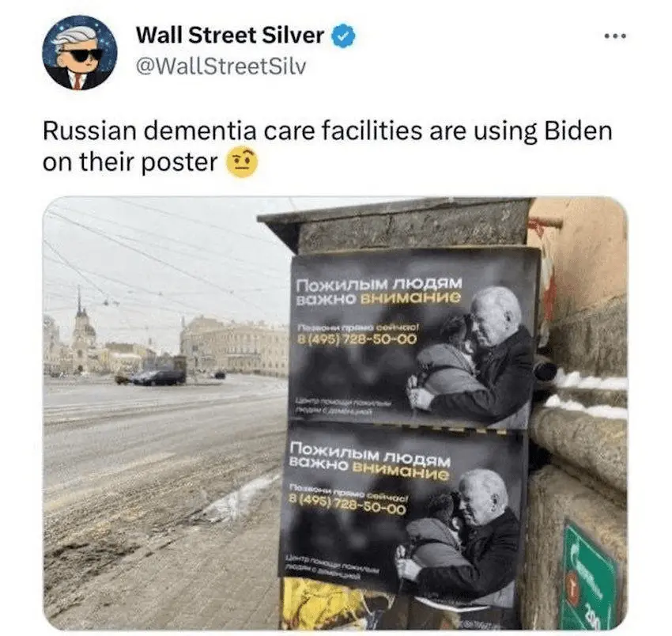Click the word Russian in tweet text
Viewport: 672px width, 636px height.
(x=89, y=131)
